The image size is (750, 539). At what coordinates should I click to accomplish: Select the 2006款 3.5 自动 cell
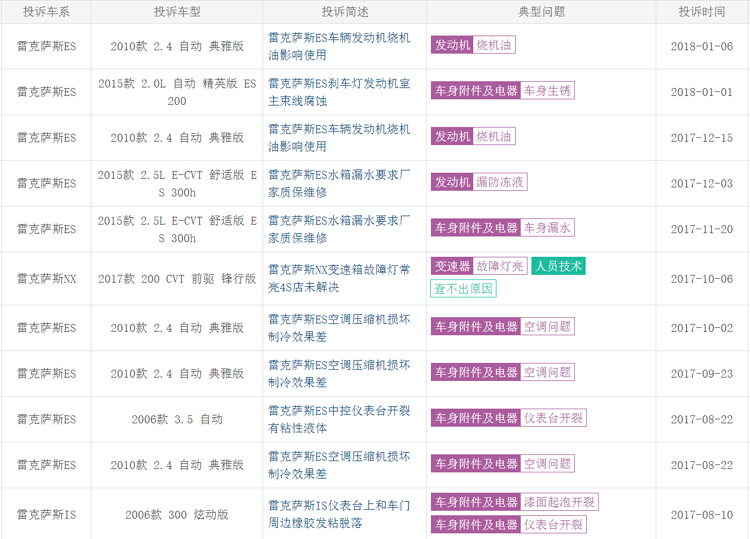[x=177, y=419]
